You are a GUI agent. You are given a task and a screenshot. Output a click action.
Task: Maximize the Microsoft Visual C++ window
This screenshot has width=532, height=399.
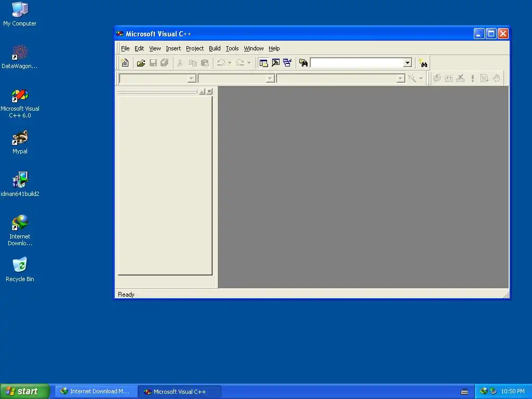[490, 34]
